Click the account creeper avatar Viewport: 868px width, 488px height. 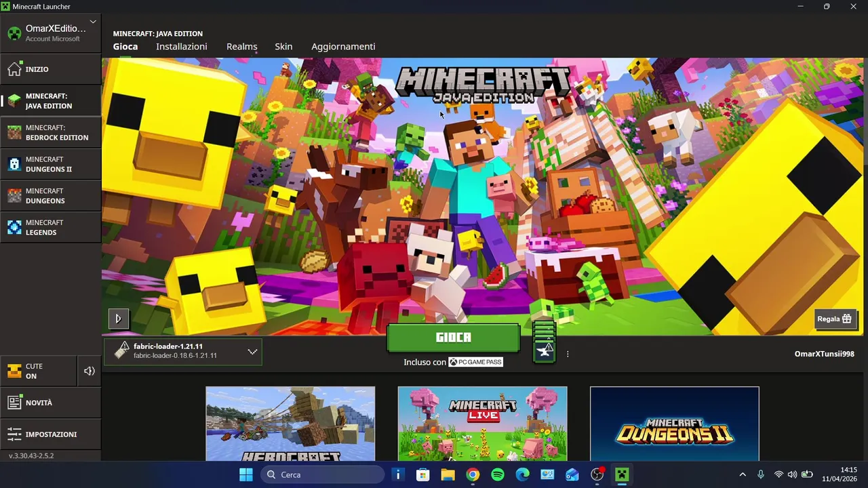click(x=14, y=33)
